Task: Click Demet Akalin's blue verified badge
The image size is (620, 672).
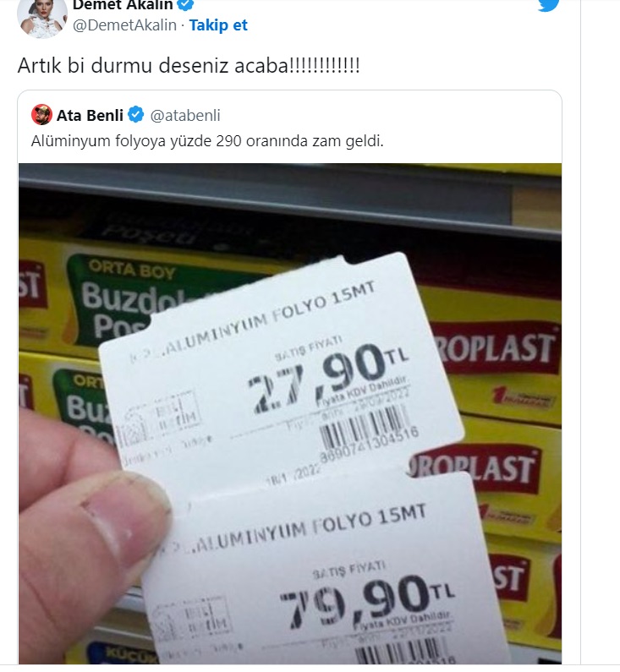Action: (x=185, y=5)
